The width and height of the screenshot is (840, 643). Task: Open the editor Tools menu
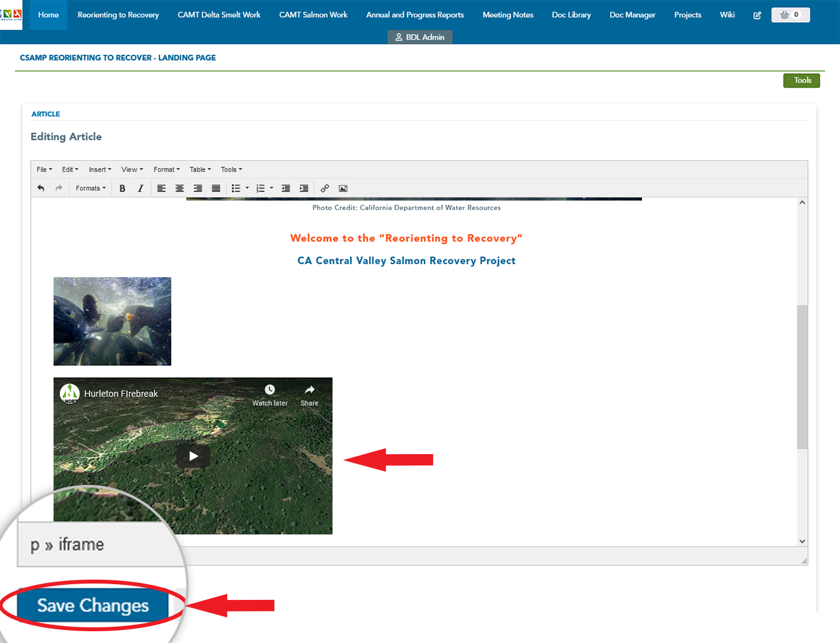click(231, 169)
